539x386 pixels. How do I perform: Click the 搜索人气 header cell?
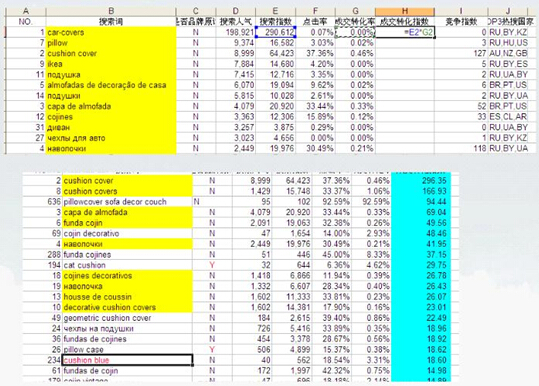[235, 22]
